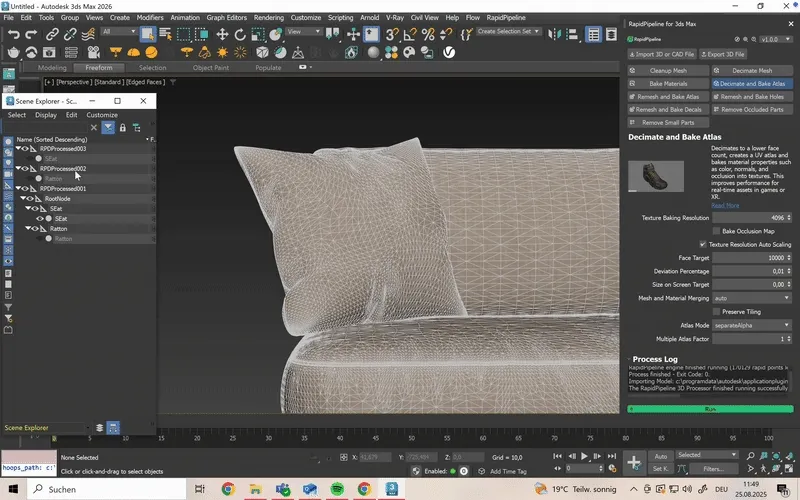This screenshot has width=800, height=500.
Task: Select the Rotate transform tool
Action: pyautogui.click(x=241, y=34)
